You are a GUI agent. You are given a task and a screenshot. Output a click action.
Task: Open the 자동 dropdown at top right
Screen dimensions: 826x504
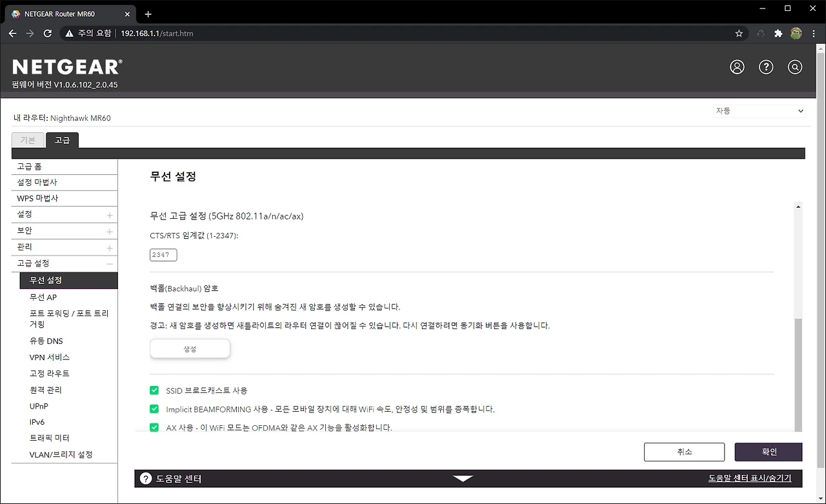coord(759,110)
